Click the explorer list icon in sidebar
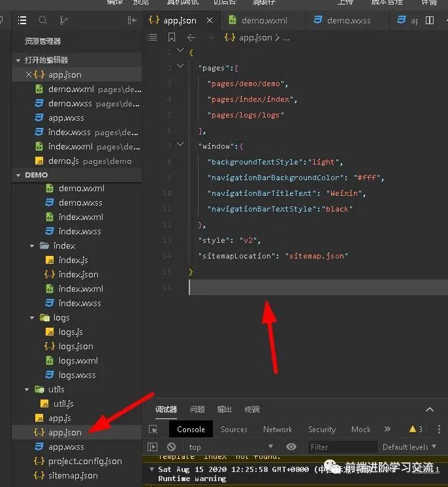The height and width of the screenshot is (487, 448). [x=22, y=21]
